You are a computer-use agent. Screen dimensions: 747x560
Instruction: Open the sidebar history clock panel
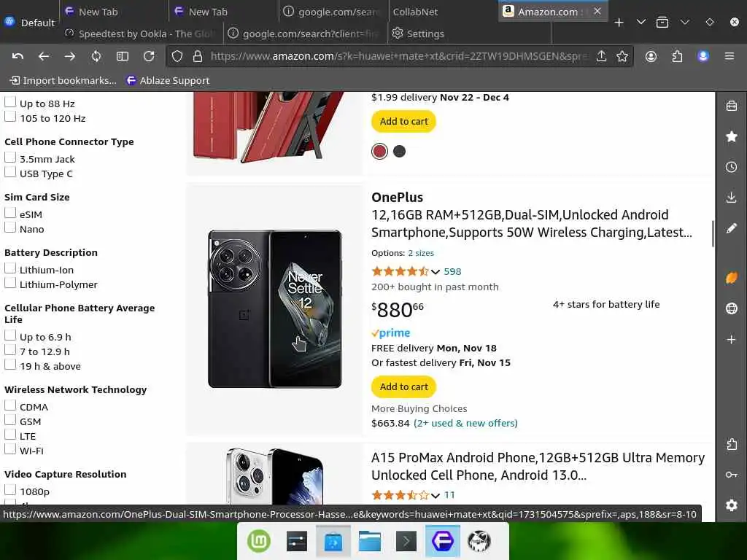[x=732, y=167]
